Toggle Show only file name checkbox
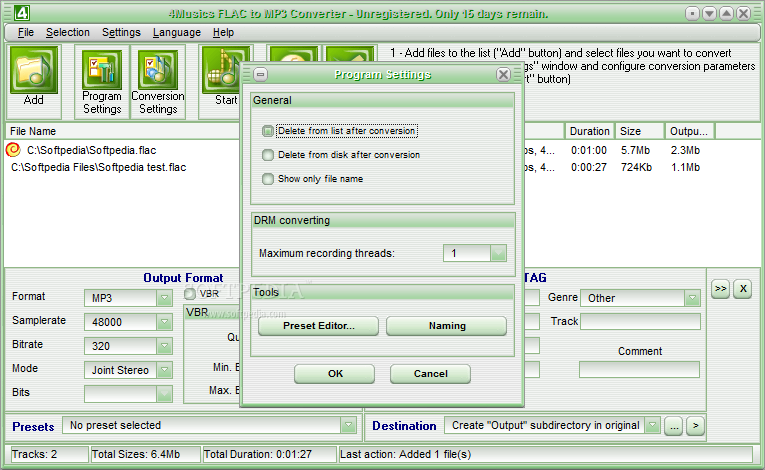Viewport: 765px width, 470px height. [x=267, y=179]
